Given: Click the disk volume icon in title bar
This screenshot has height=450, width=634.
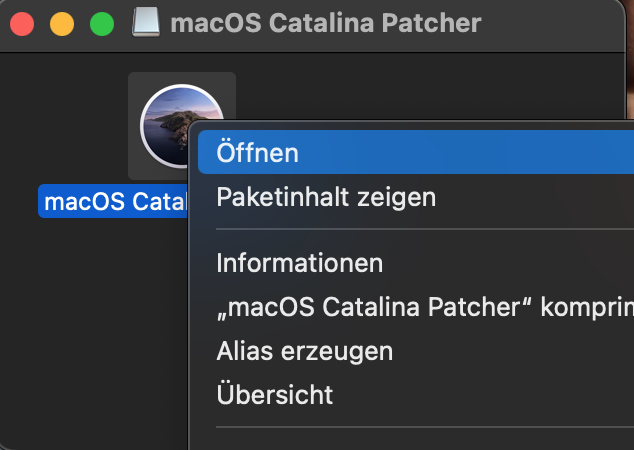Looking at the screenshot, I should point(147,23).
